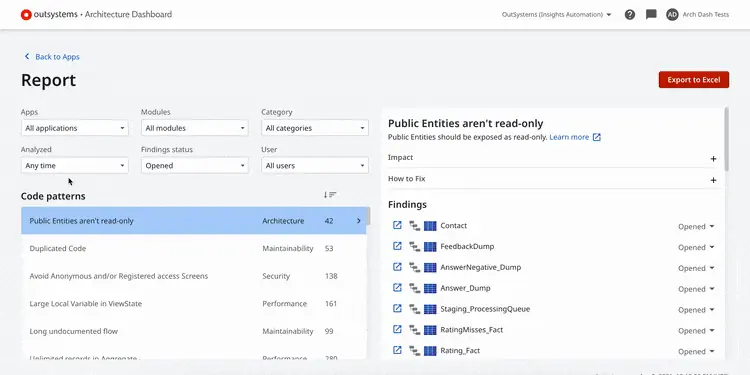Click the entity table icon beside Contact
The width and height of the screenshot is (750, 375).
(430, 226)
